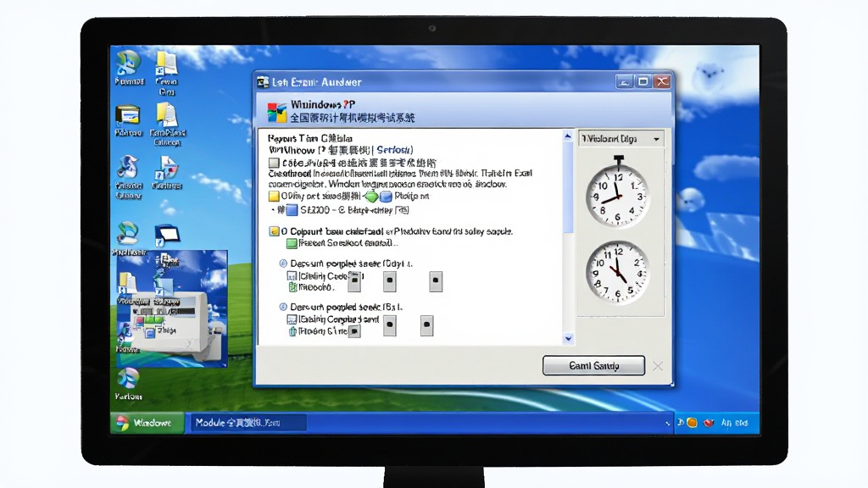Click the taskbar clock text in the tray
This screenshot has height=488, width=868.
[735, 424]
